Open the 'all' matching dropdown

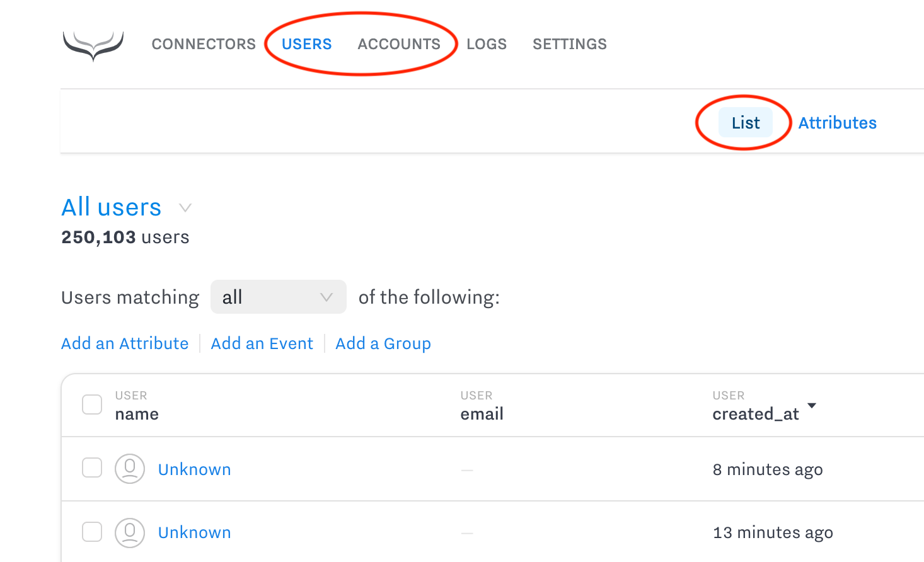pos(278,297)
